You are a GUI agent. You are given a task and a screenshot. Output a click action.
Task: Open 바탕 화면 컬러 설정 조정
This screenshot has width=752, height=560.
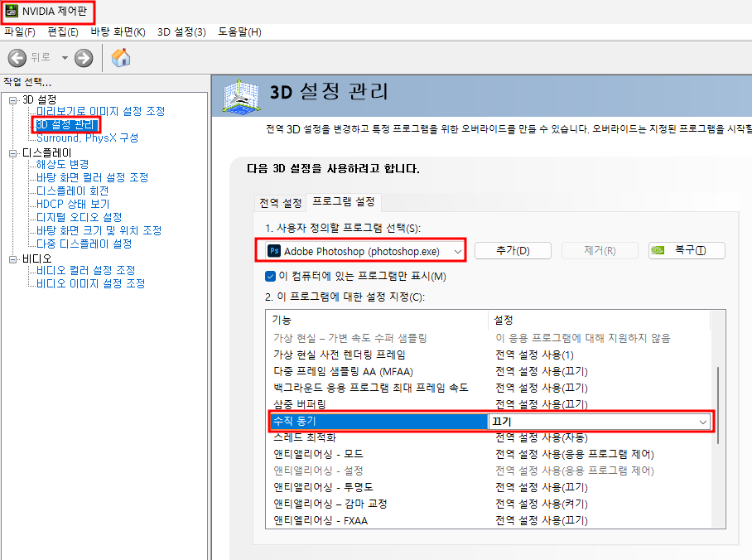(x=93, y=177)
